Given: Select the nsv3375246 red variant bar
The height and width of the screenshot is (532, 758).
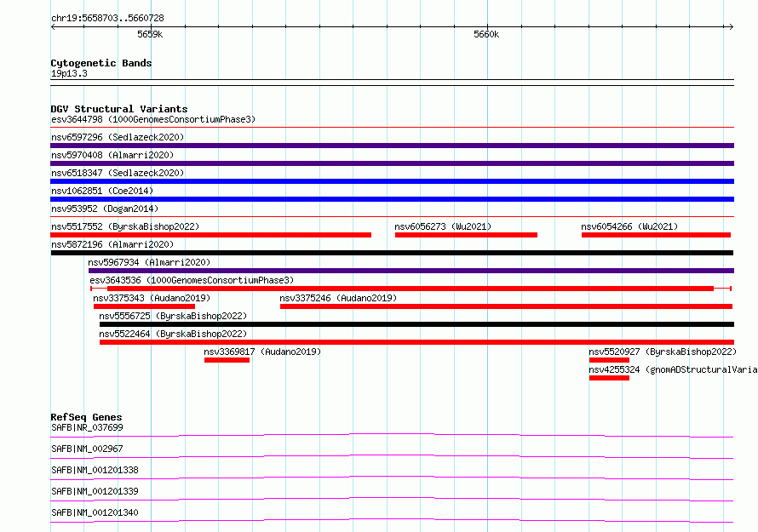Looking at the screenshot, I should [506, 306].
